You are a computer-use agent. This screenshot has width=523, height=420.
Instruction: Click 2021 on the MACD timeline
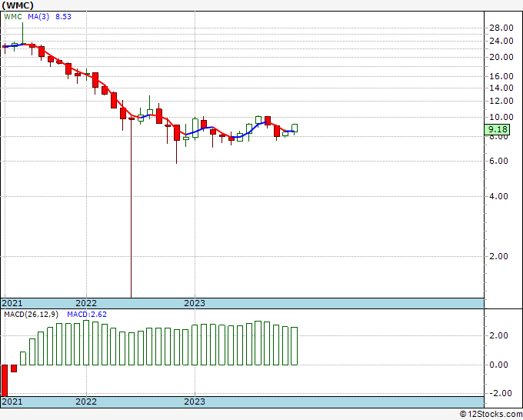(x=12, y=402)
